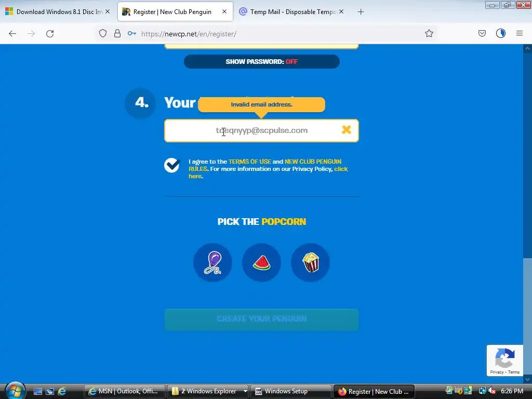Open reCAPTCHA Privacy link
The width and height of the screenshot is (532, 399).
tap(496, 372)
